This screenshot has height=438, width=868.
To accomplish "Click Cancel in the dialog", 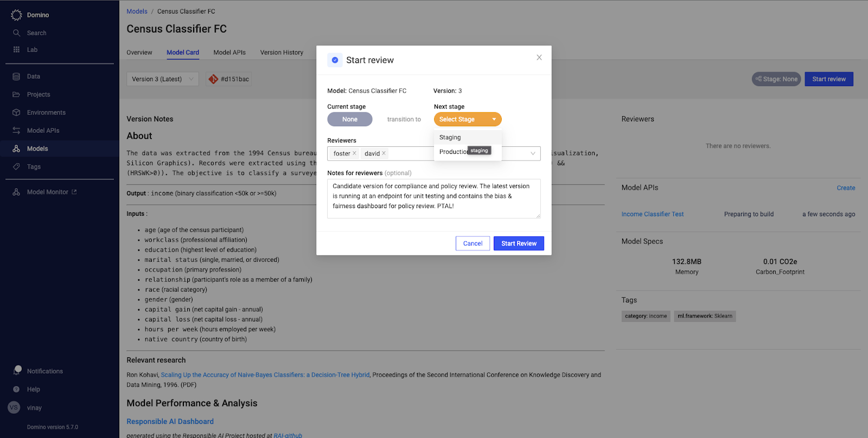I will tap(473, 243).
